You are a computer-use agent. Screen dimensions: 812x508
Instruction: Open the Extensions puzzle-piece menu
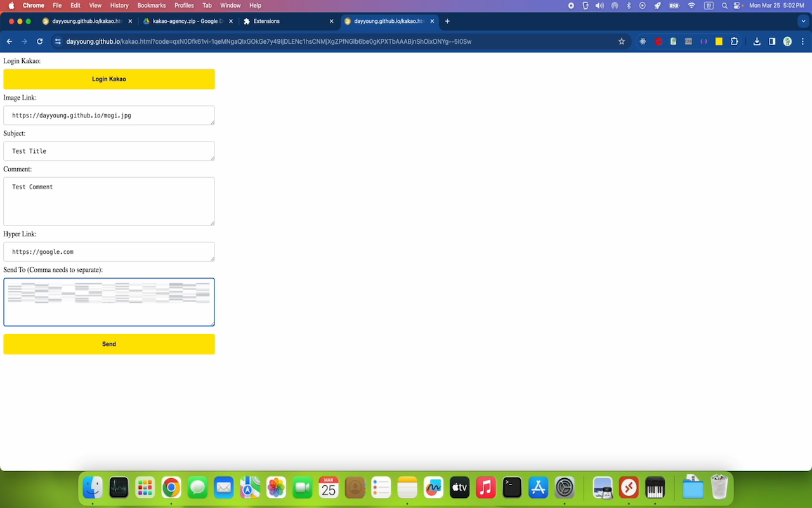coord(734,41)
